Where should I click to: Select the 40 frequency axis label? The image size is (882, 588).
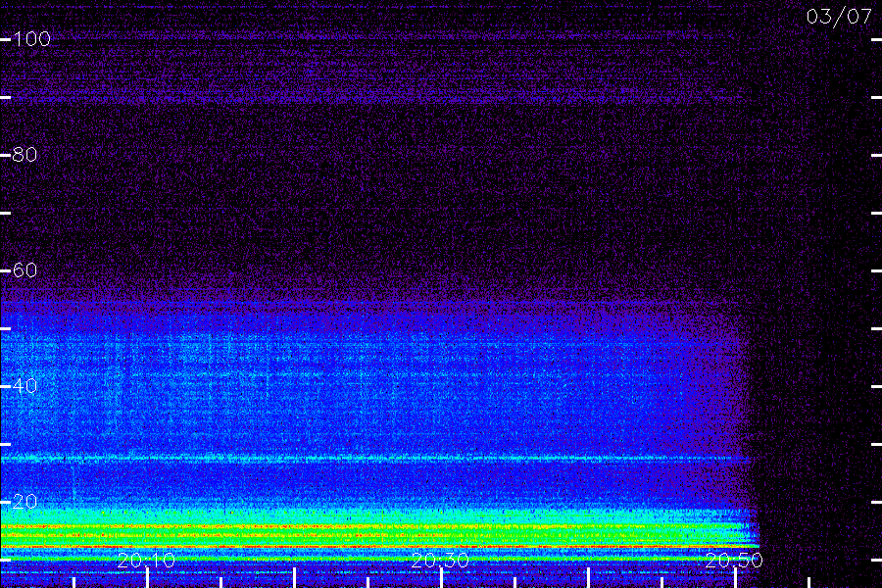24,386
